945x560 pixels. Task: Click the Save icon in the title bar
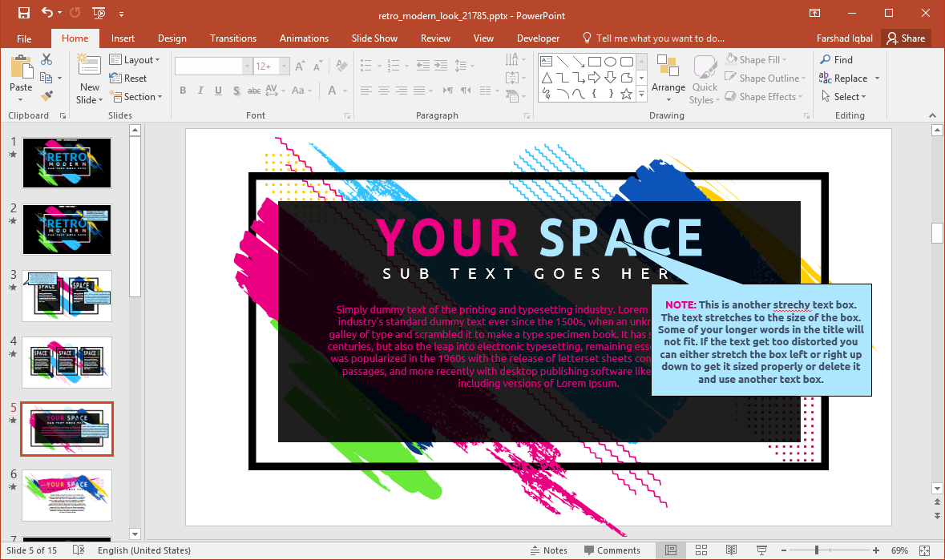tap(23, 13)
